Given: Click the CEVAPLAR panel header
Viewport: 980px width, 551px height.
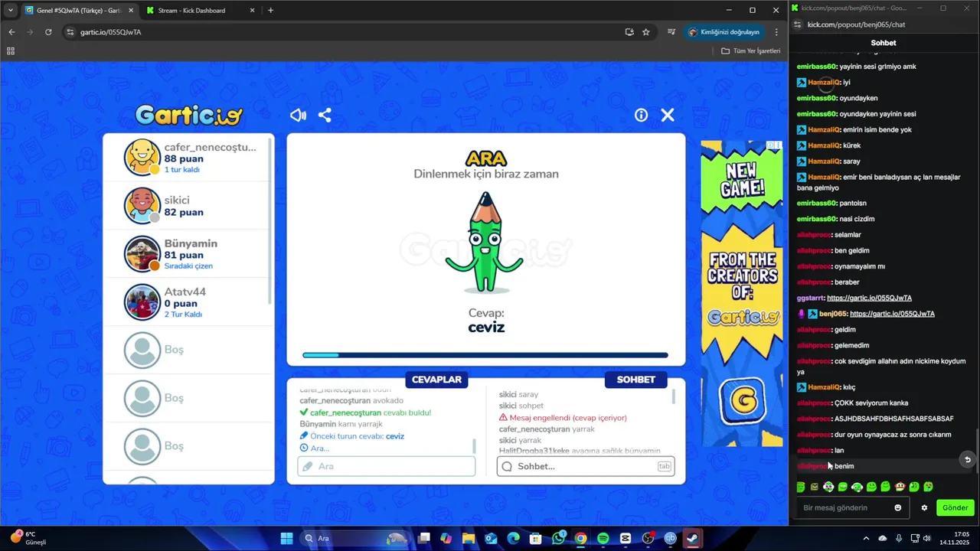Looking at the screenshot, I should click(x=436, y=380).
